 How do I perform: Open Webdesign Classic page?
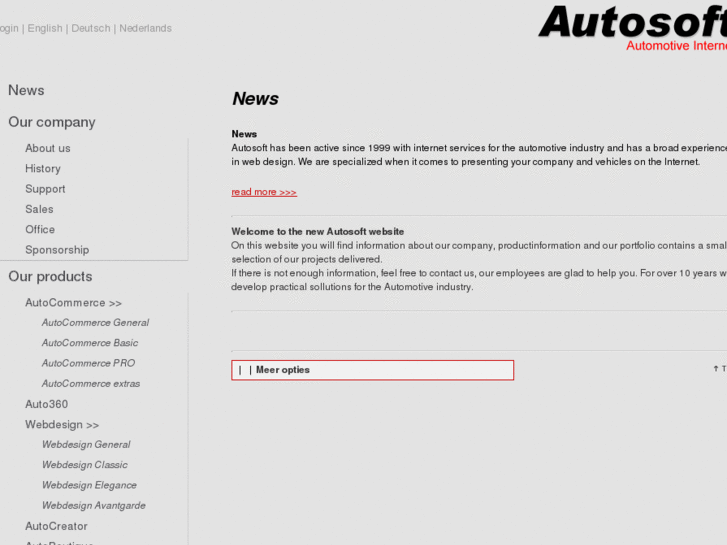point(85,465)
